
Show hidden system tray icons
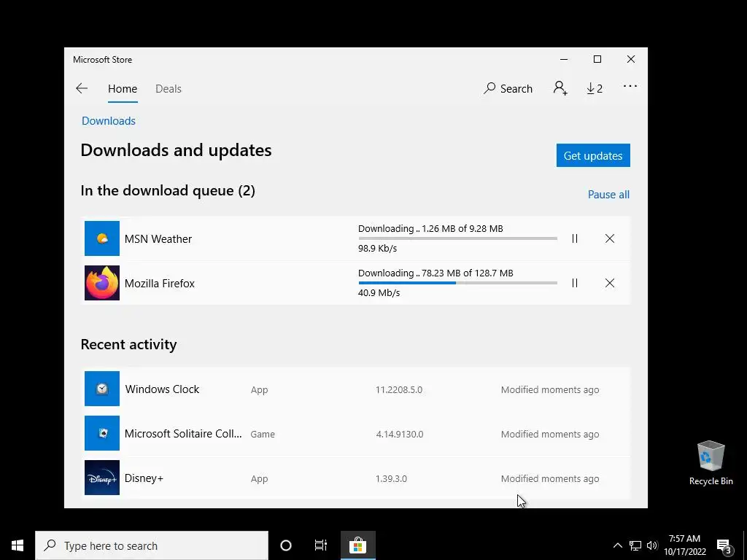click(617, 545)
